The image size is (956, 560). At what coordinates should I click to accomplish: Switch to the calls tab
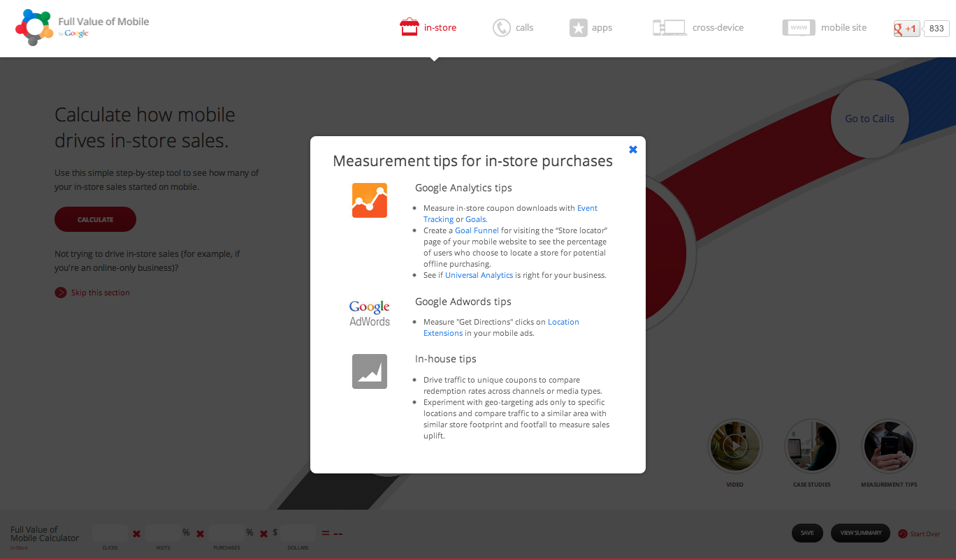pos(513,28)
